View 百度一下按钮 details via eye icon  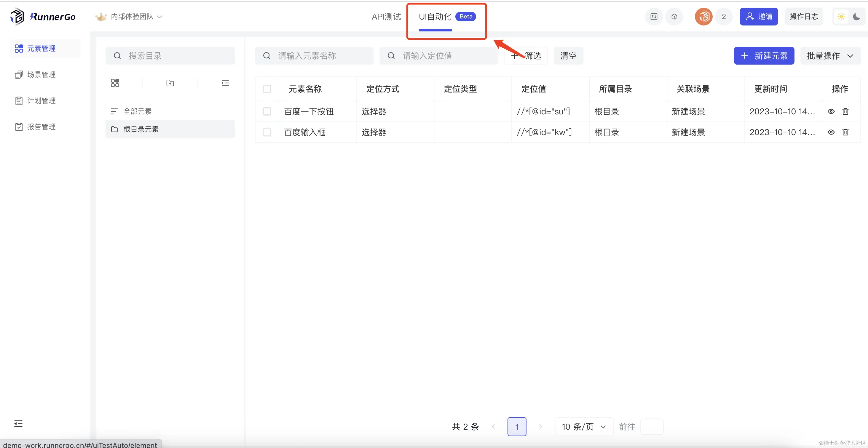831,111
